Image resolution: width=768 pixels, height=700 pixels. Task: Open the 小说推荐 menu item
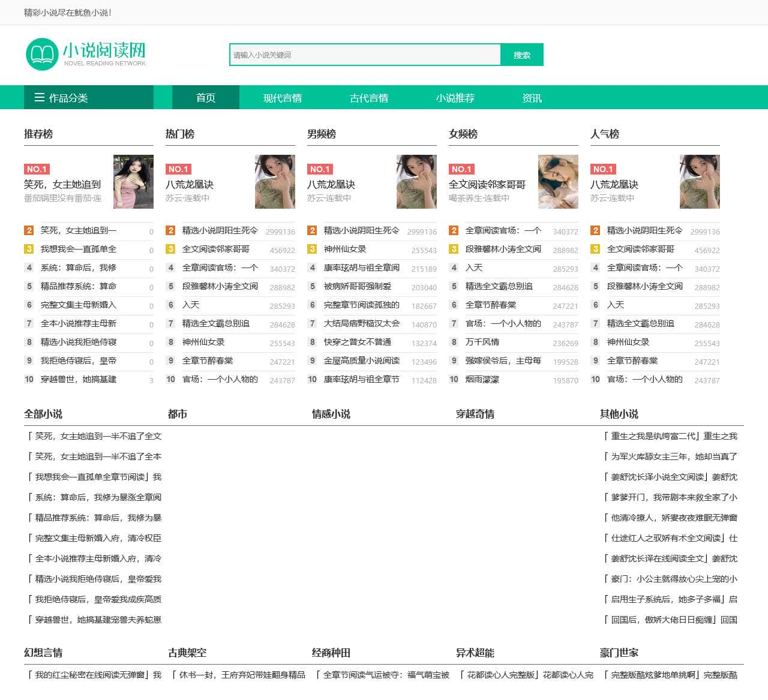455,98
